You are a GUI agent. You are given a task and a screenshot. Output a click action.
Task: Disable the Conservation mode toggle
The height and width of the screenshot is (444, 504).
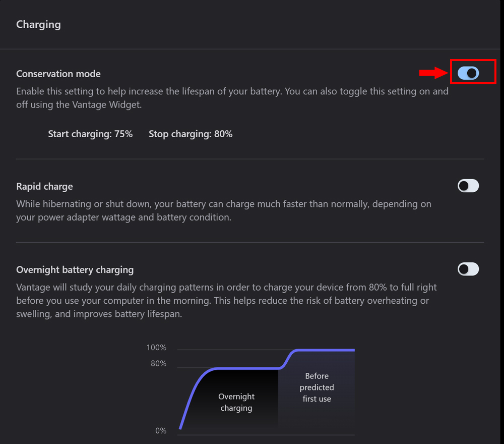point(468,74)
